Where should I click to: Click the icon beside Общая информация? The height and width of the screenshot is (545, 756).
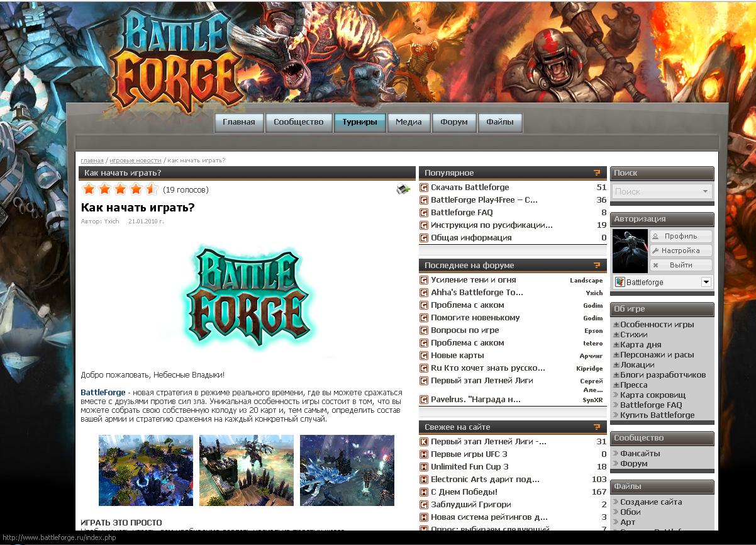point(424,238)
